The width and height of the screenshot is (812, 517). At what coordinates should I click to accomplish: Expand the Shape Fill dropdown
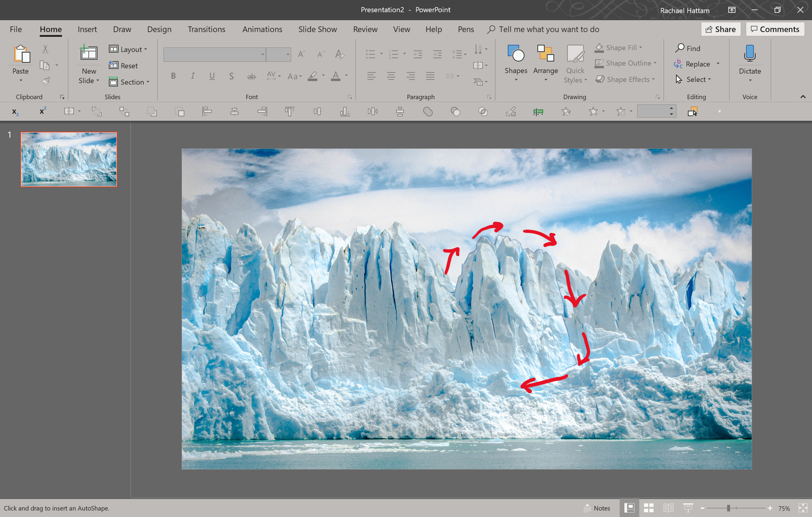[641, 47]
